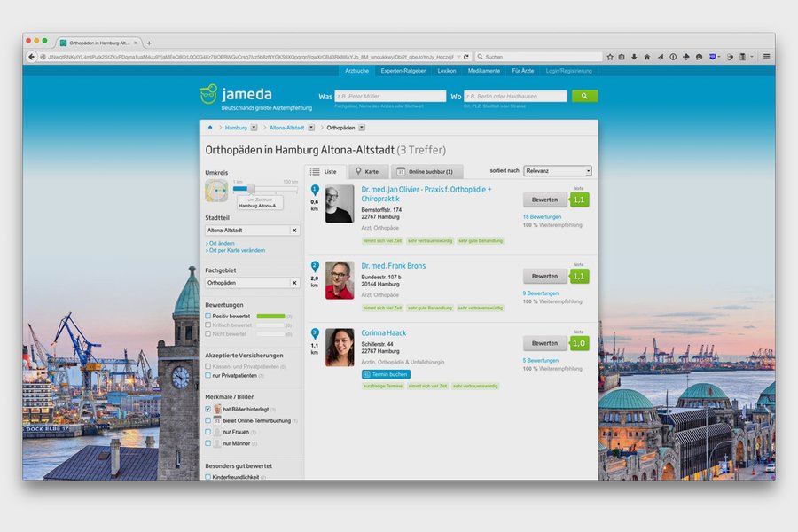The width and height of the screenshot is (798, 532).
Task: Open the browser hamburger menu
Action: coord(766,57)
